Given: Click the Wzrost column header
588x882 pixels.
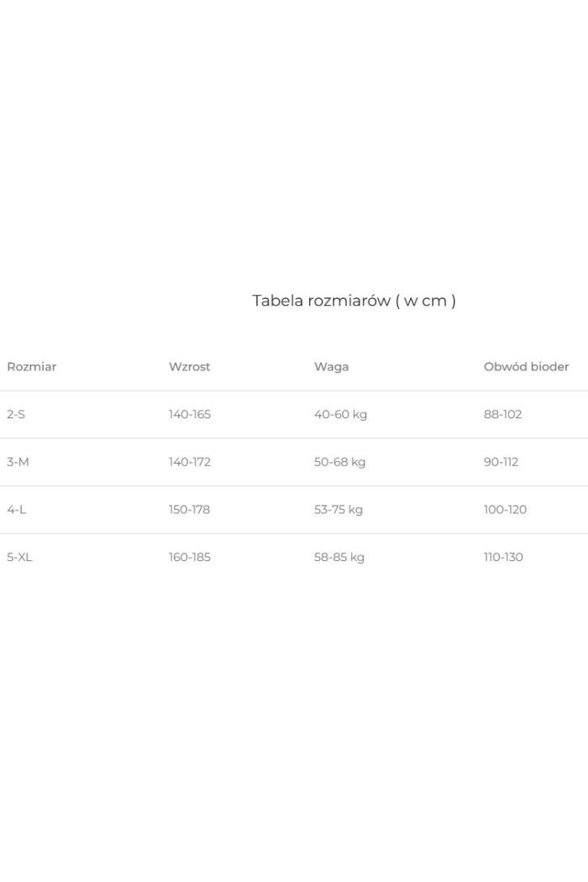Looking at the screenshot, I should (x=190, y=367).
